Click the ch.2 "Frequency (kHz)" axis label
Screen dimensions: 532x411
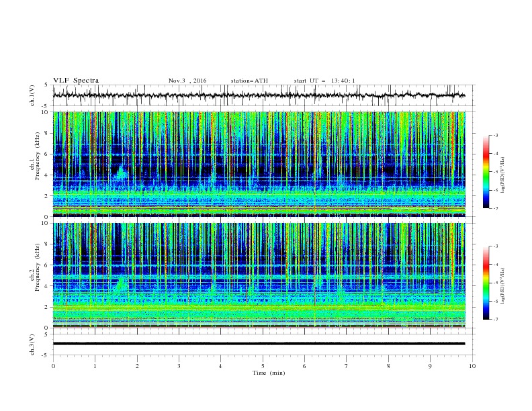pyautogui.click(x=37, y=267)
